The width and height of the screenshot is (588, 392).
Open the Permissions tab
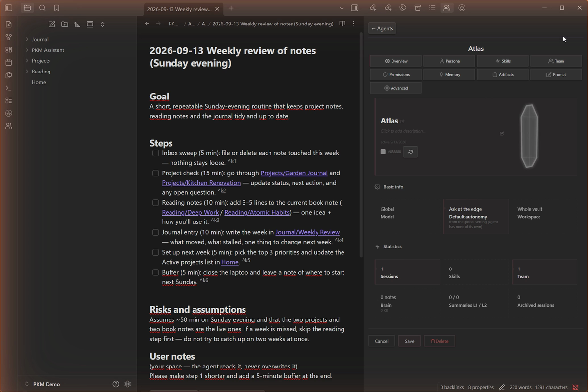(396, 74)
